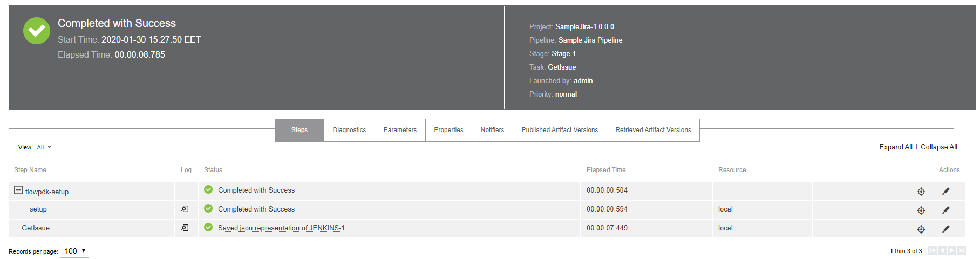Click the green success checkmark in the header
The height and width of the screenshot is (259, 980).
tap(37, 31)
